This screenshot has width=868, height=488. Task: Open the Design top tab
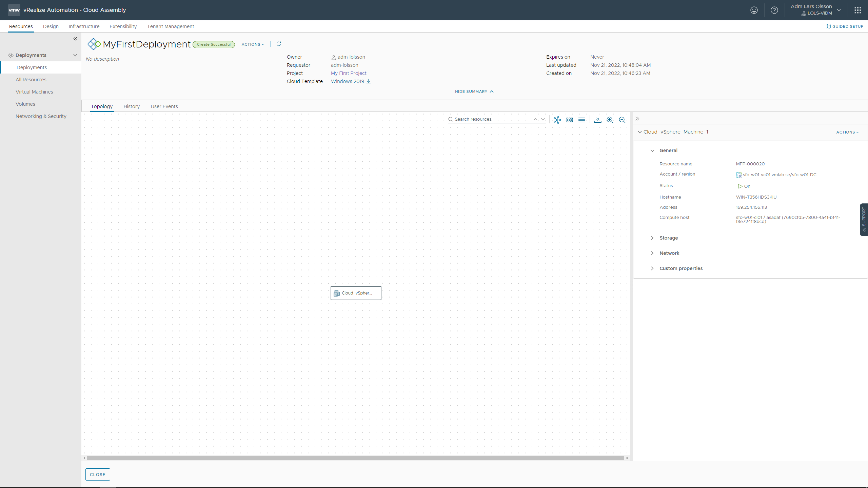point(51,26)
